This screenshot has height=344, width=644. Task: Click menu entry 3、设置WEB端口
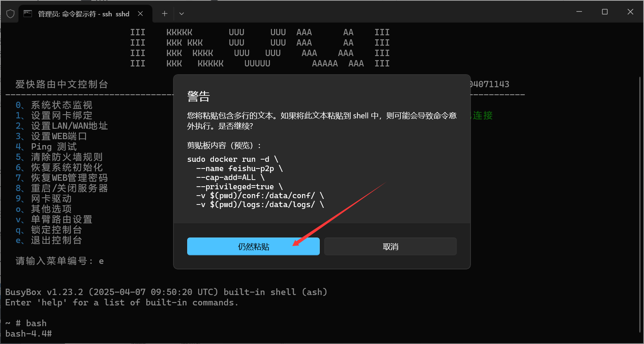coord(51,136)
